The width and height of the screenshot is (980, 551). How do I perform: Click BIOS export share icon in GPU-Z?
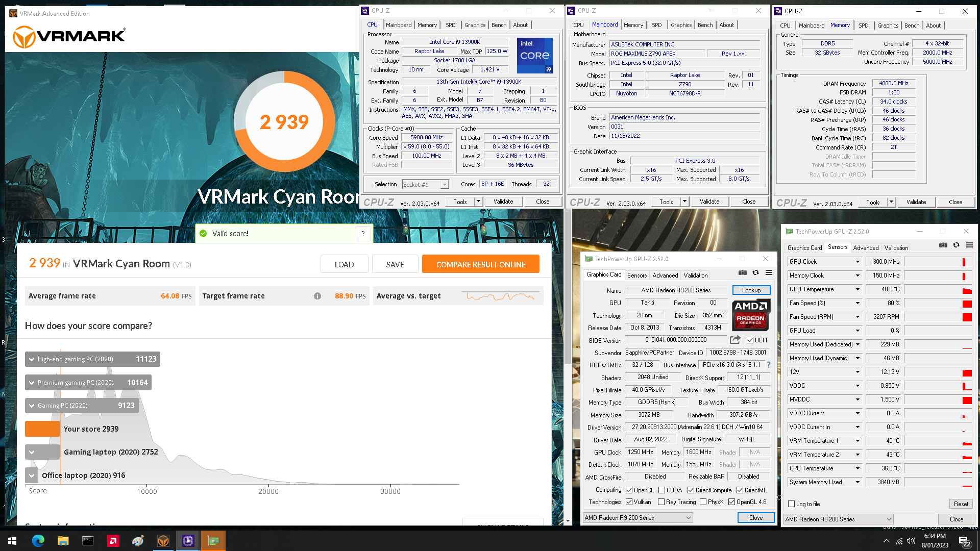735,340
